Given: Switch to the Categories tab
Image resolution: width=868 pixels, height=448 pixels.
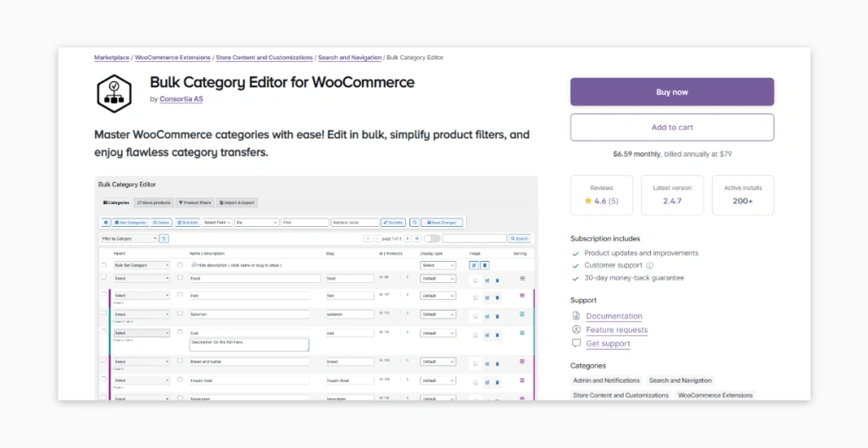Looking at the screenshot, I should (116, 203).
